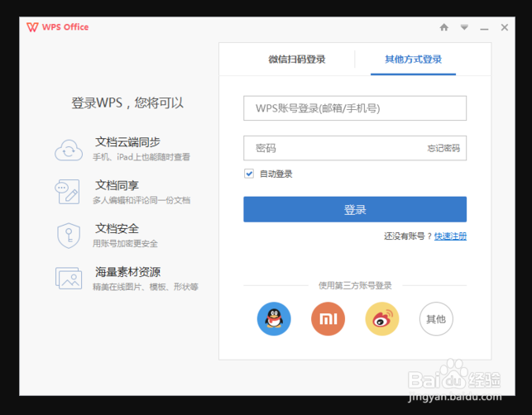Click the 忘记密码 link
Image resolution: width=532 pixels, height=415 pixels.
tap(443, 148)
